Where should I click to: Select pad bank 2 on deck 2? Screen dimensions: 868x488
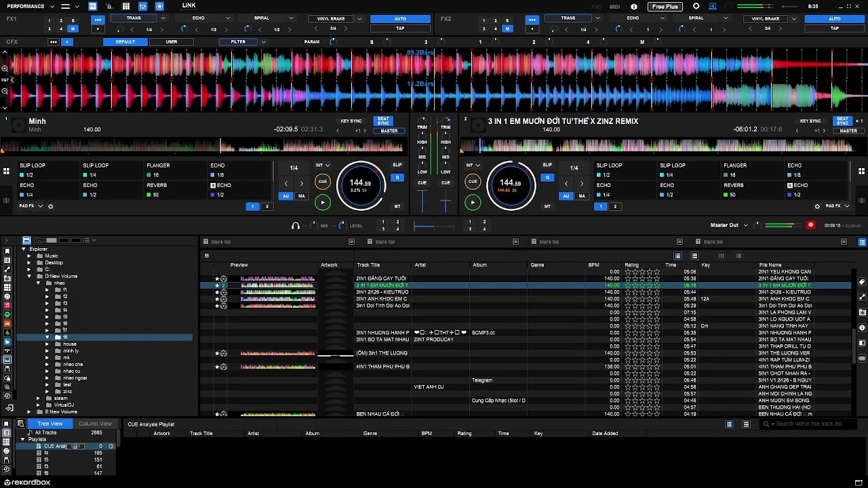click(615, 206)
